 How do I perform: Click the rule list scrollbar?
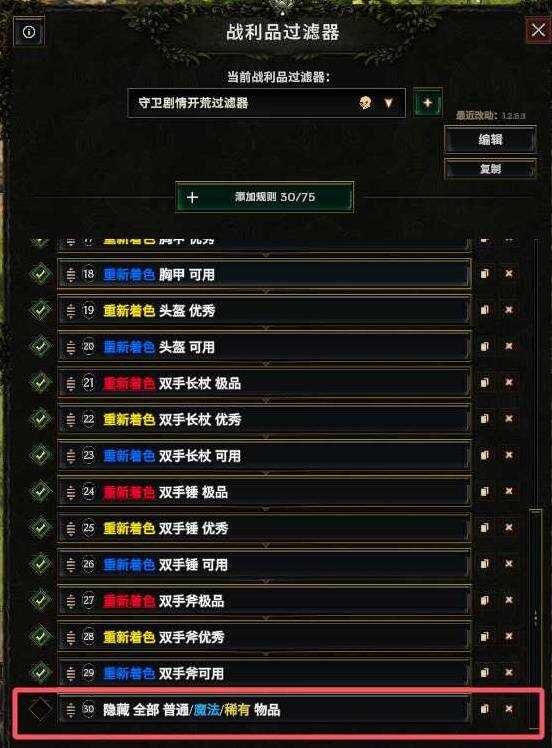[x=535, y=484]
